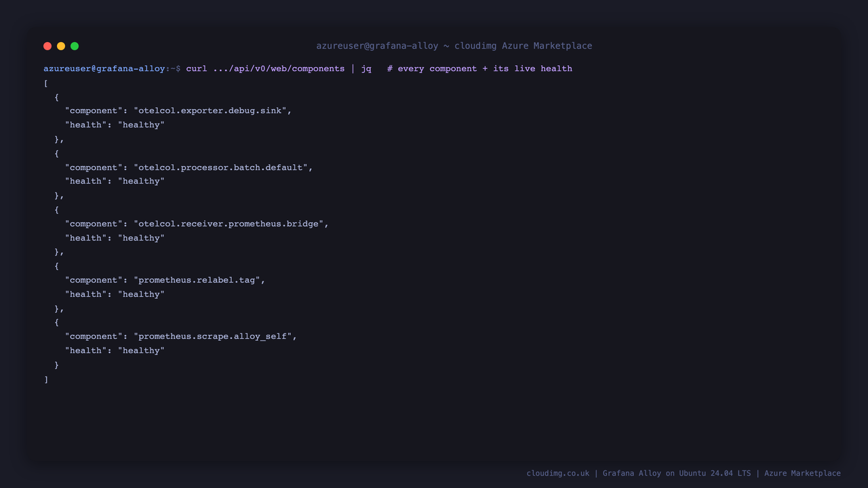Click the "component" key of the alloy_self entry
Screen dimensions: 868x488
[x=94, y=336]
